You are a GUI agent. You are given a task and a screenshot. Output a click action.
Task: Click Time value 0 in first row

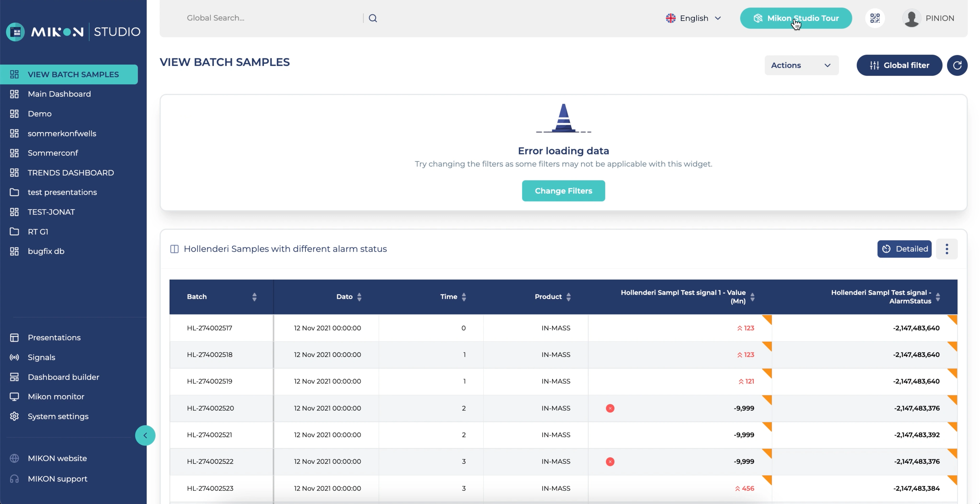point(463,328)
